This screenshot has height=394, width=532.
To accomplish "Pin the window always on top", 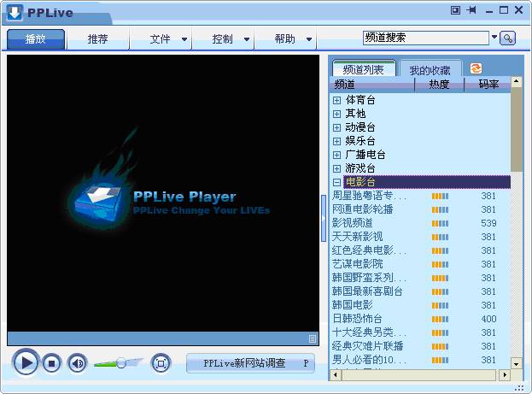I will (471, 10).
